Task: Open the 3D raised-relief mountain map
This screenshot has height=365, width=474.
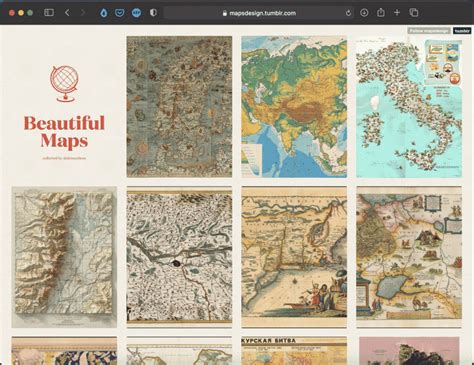Action: [x=64, y=257]
